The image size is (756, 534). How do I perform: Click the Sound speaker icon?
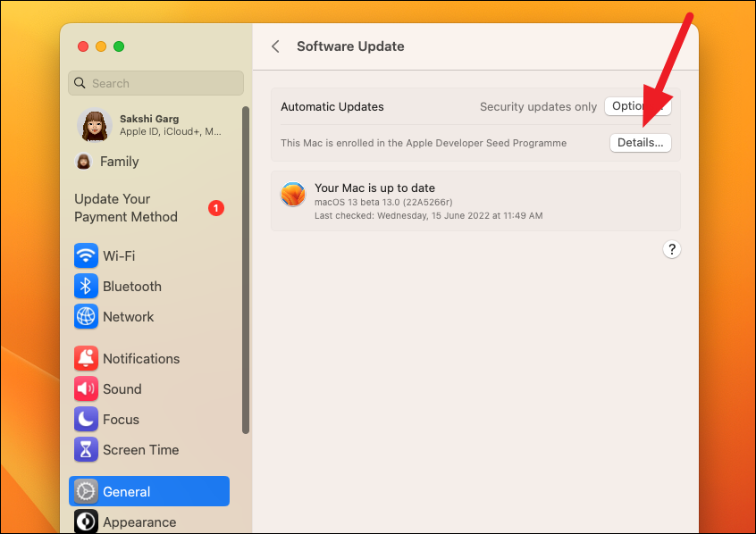click(x=86, y=388)
